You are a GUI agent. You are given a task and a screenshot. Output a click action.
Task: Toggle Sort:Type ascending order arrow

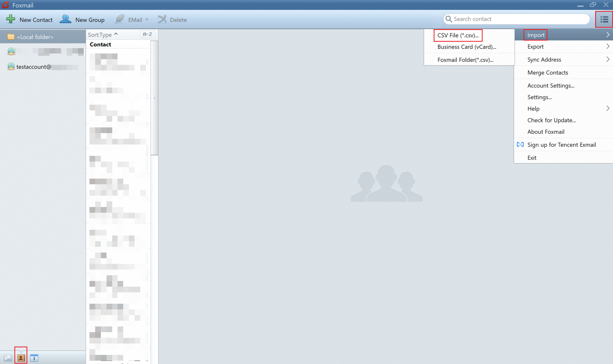(x=116, y=34)
